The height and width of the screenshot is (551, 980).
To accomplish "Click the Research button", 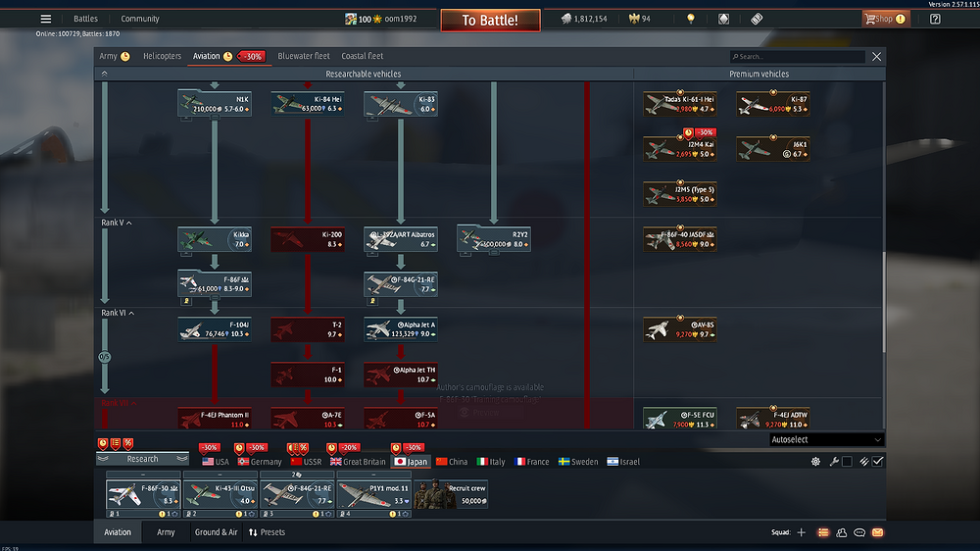I will 142,459.
